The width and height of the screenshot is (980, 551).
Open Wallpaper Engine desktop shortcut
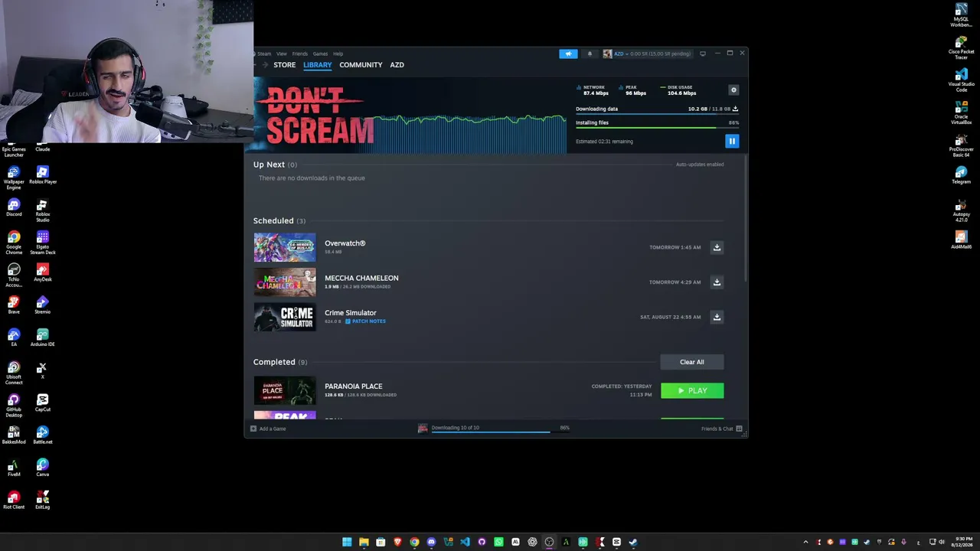[x=14, y=175]
